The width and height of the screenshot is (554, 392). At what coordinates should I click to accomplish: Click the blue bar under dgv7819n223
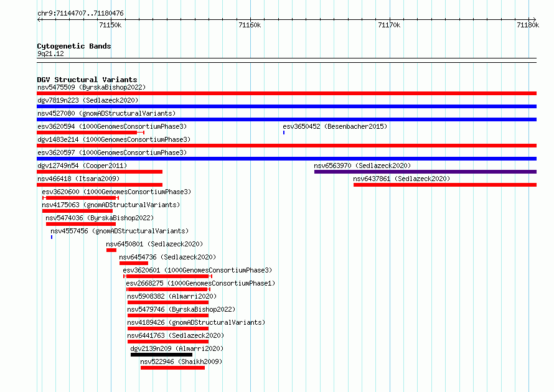(x=286, y=106)
